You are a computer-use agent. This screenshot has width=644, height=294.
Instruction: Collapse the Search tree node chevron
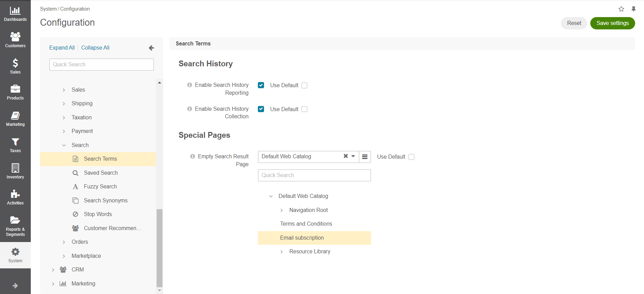pos(64,145)
